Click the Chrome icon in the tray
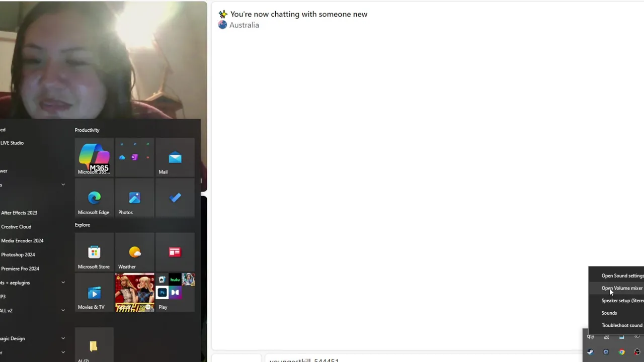 click(621, 352)
